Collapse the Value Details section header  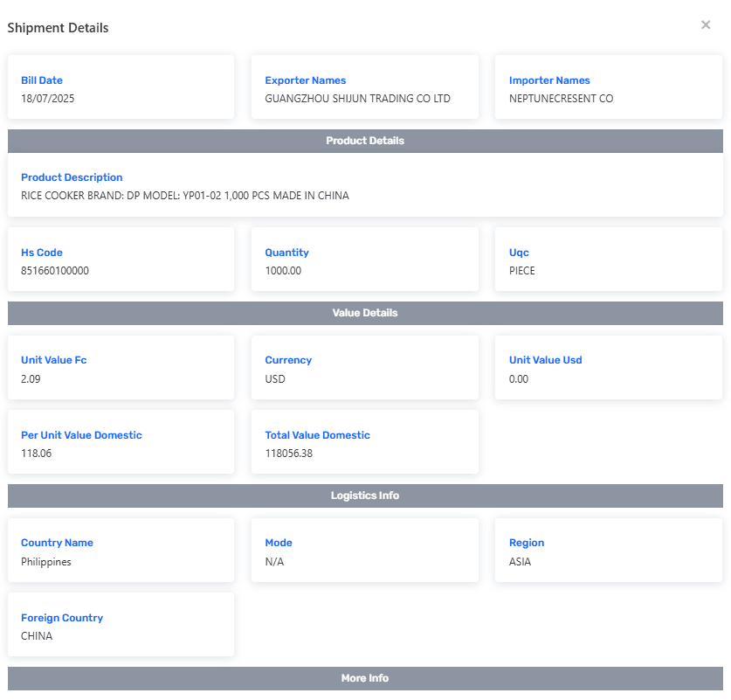(365, 313)
